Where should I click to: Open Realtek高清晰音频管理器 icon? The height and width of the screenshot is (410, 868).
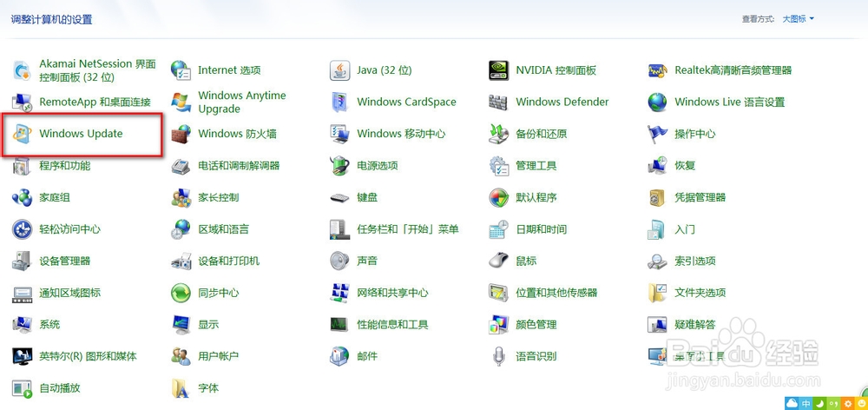[658, 70]
